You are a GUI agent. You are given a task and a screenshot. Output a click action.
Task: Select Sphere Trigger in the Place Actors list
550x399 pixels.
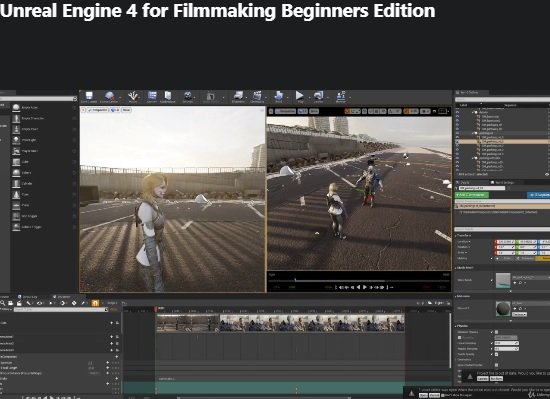(44, 227)
